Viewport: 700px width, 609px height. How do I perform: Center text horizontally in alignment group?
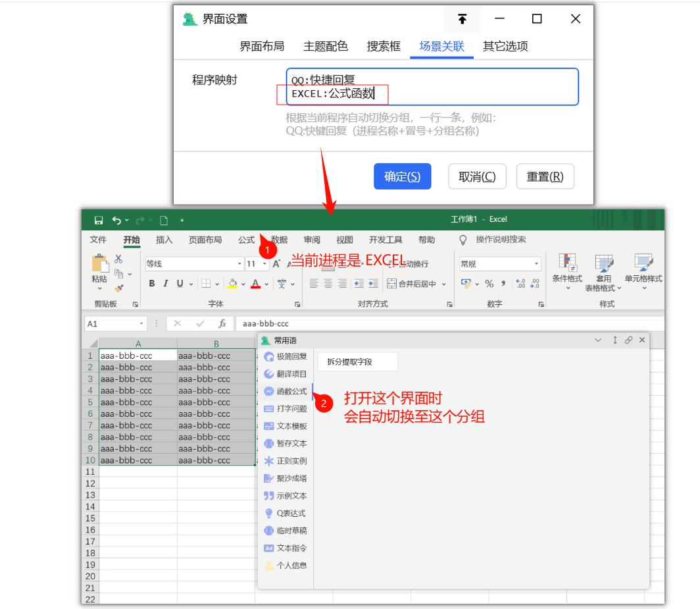[x=328, y=283]
